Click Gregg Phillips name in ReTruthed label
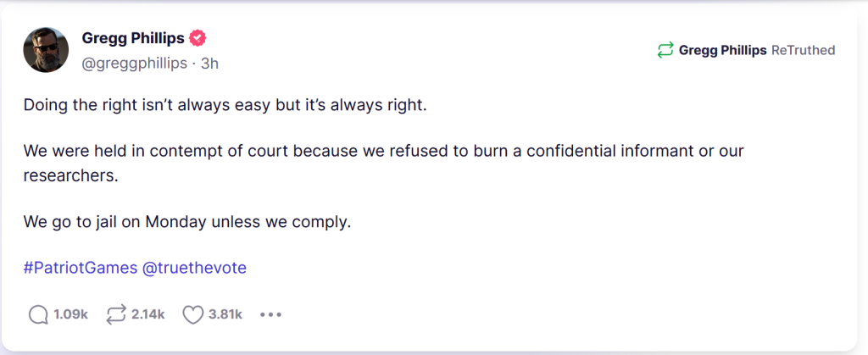Screen dimensions: 868x355 click(723, 50)
